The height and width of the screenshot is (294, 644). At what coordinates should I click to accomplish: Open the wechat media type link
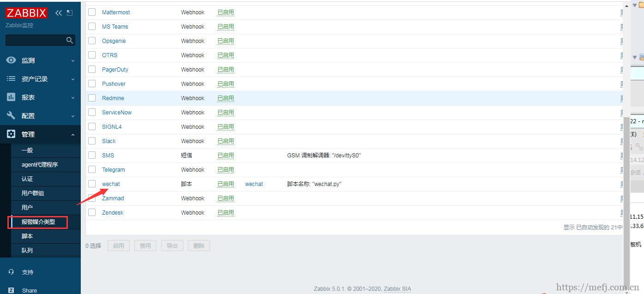coord(111,184)
